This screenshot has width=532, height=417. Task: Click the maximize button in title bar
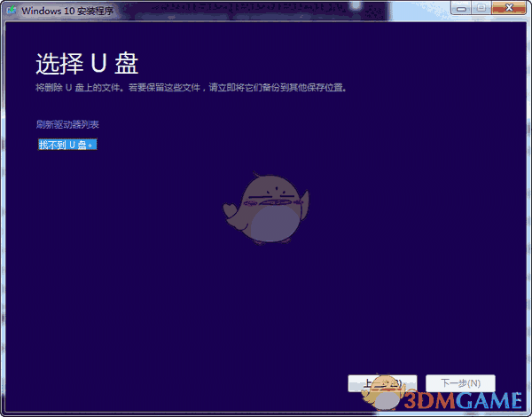click(x=481, y=9)
